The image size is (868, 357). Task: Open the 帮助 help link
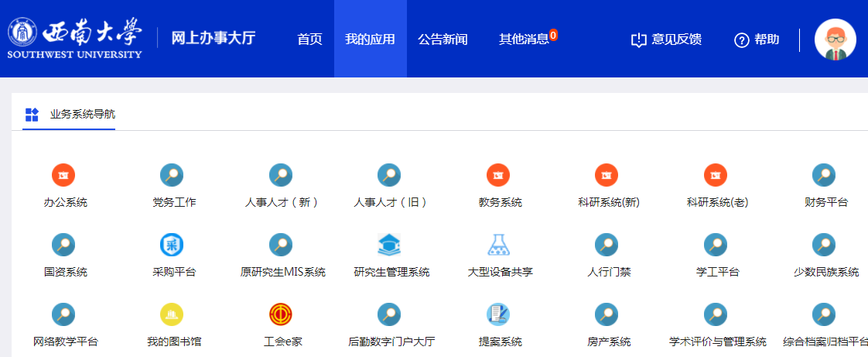757,39
